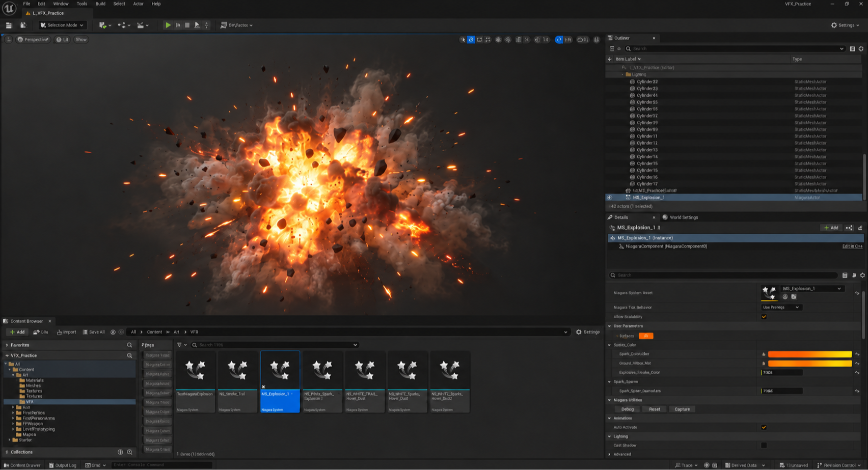Click the Stop simulation square icon

coord(187,25)
